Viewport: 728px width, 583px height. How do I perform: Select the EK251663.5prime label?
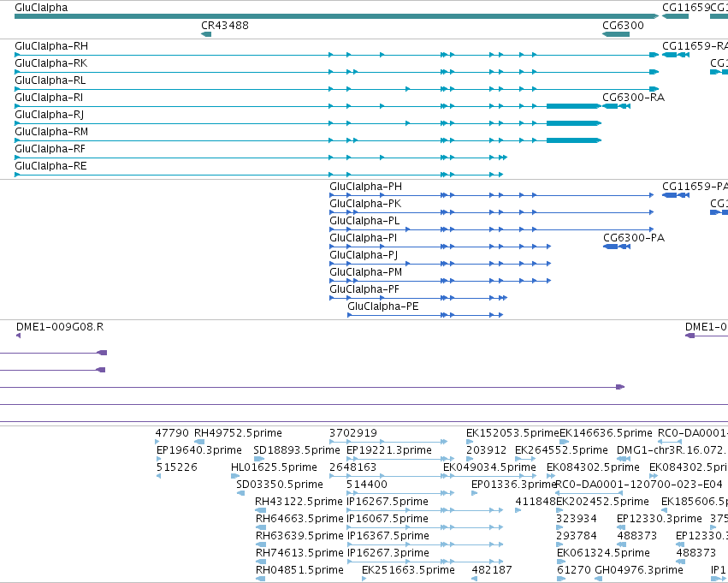click(408, 570)
